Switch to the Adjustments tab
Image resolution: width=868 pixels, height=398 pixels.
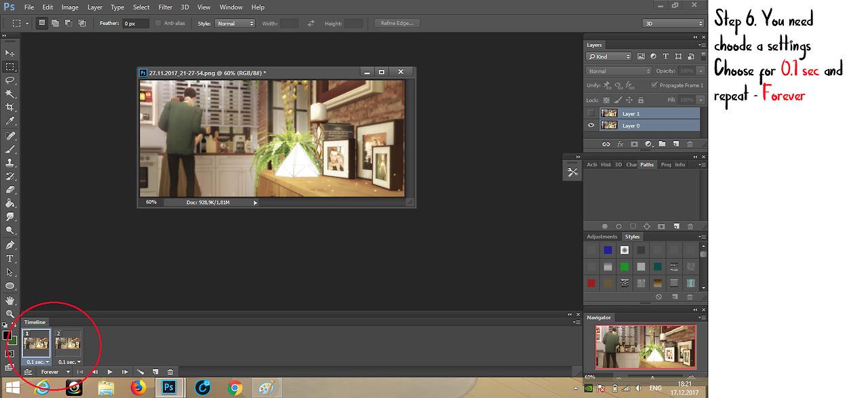(601, 237)
